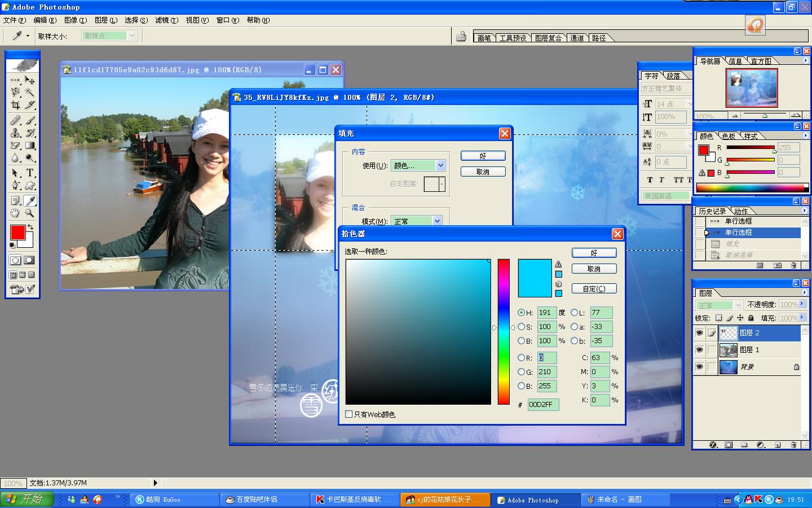Open the 使用 content dropdown in Fill dialog
Image resolution: width=812 pixels, height=508 pixels.
418,165
